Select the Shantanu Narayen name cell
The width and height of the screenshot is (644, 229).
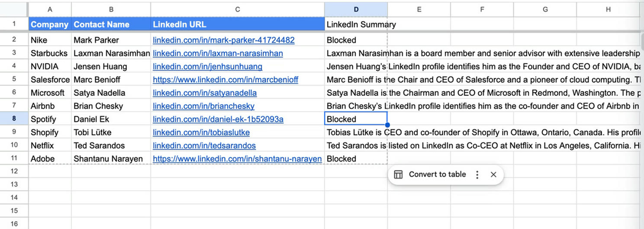pos(111,159)
